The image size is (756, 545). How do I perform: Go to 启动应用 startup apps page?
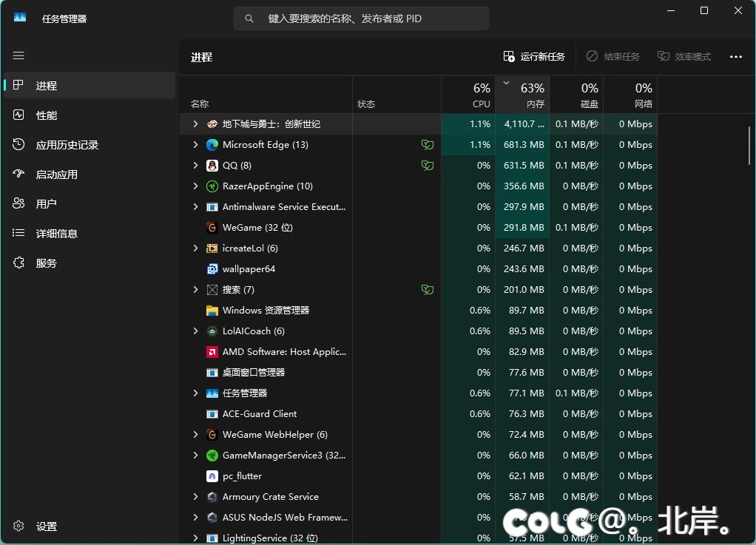[56, 175]
